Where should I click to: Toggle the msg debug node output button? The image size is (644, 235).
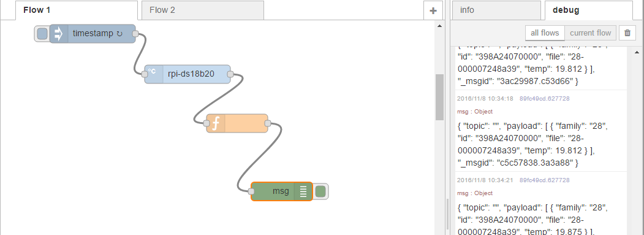[x=320, y=191]
